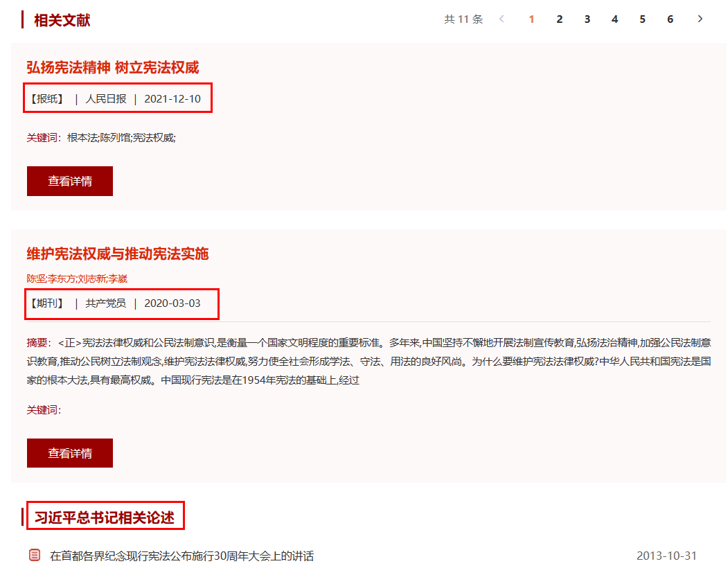This screenshot has height=575, width=728.
Task: Go to the previous page using the left arrow
Action: point(501,19)
